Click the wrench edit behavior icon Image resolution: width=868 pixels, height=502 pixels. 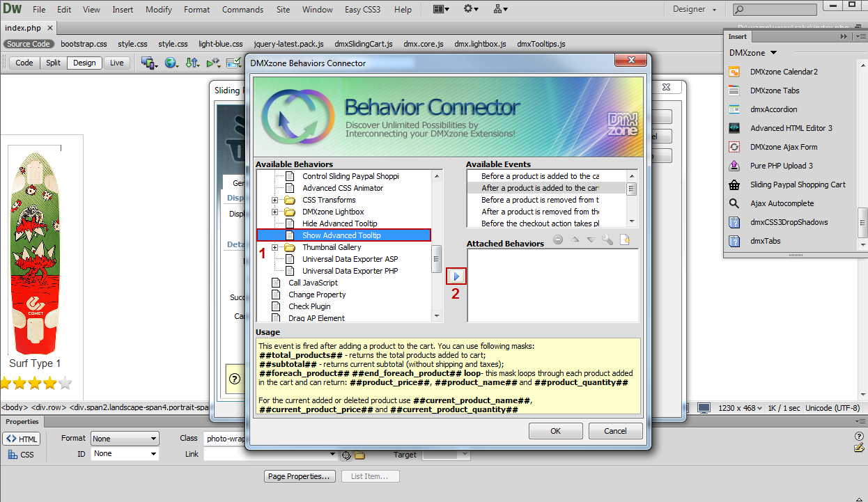tap(607, 240)
